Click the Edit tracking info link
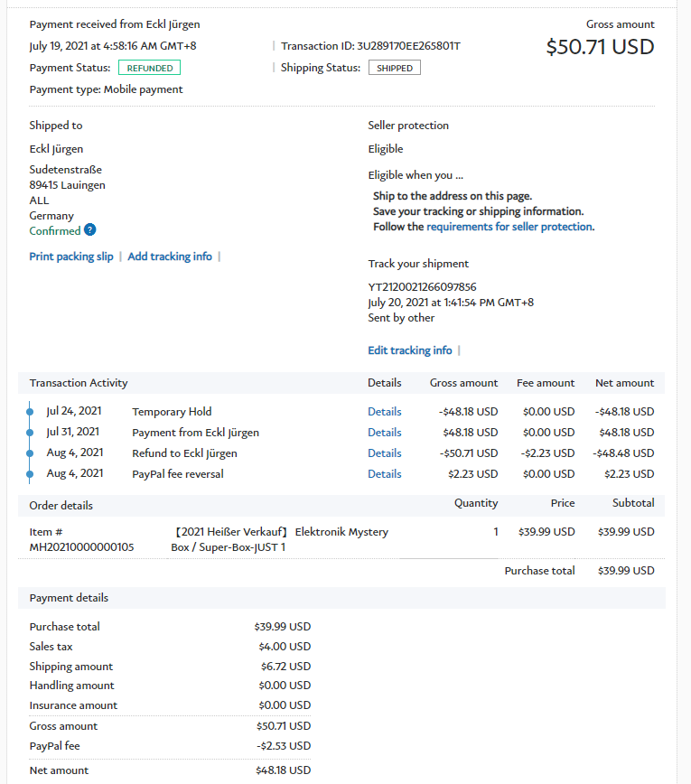The width and height of the screenshot is (691, 784). point(409,350)
